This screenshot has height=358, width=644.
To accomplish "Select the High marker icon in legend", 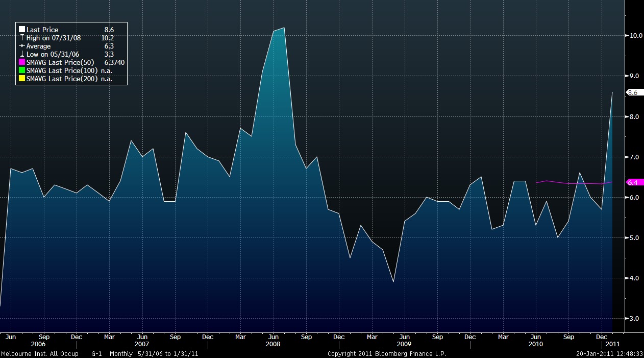I will pos(22,38).
